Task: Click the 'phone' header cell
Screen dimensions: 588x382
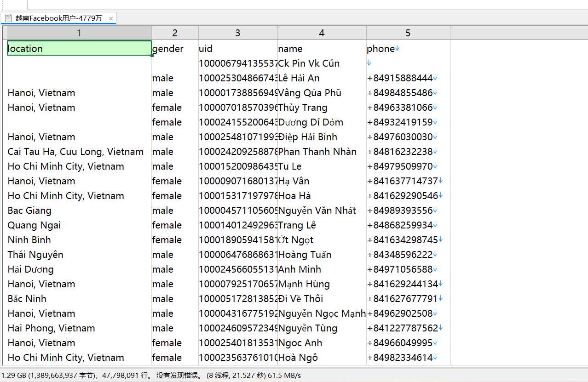Action: [408, 49]
